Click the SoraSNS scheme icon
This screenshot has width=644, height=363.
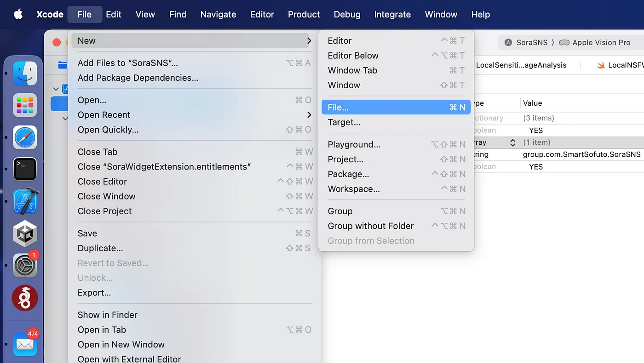[x=508, y=42]
